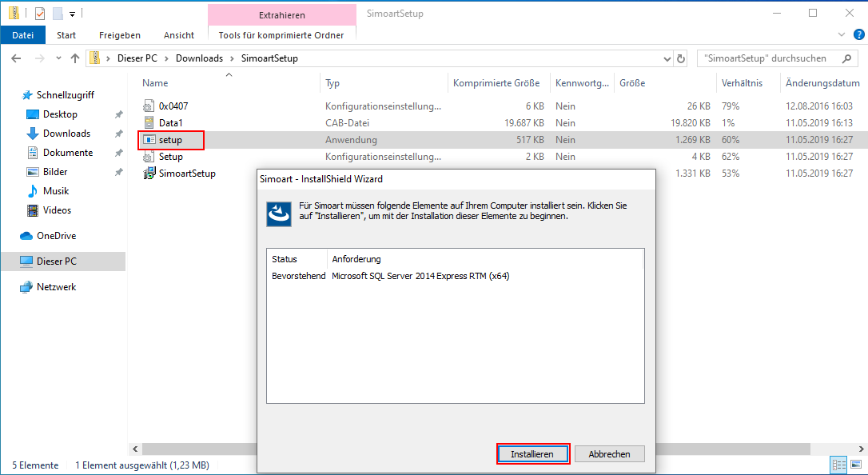Refresh the current folder view
The width and height of the screenshot is (868, 475).
pos(681,58)
